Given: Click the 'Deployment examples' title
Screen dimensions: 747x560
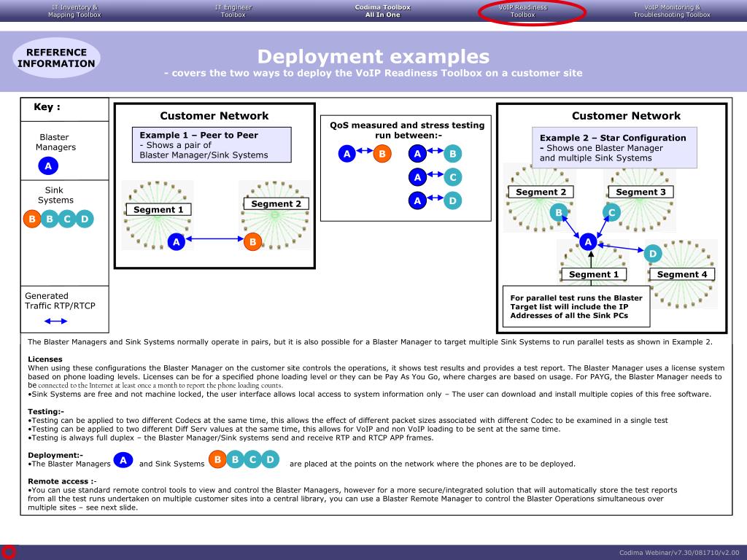Looking at the screenshot, I should pos(373,57).
